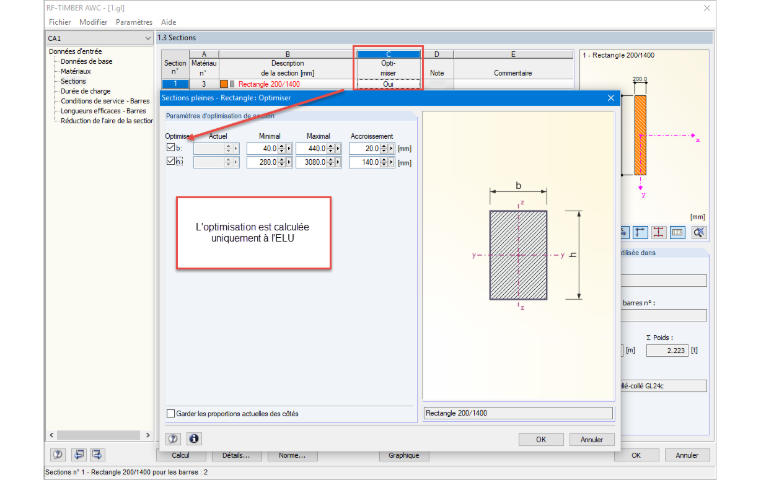Click the Poids value field 2.223
This screenshot has width=760, height=480.
tap(667, 351)
